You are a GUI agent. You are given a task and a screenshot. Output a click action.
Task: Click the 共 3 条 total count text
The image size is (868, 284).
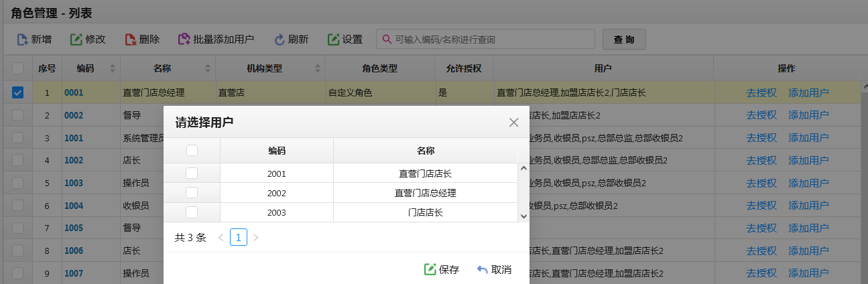[x=190, y=237]
